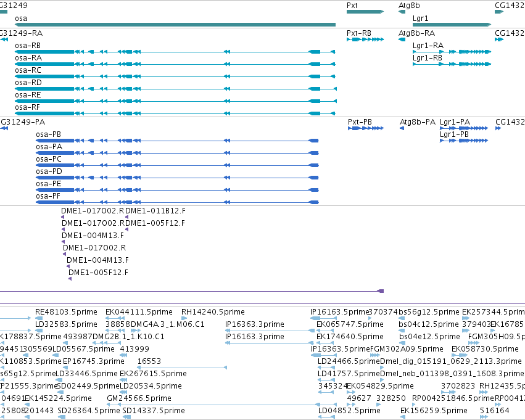The width and height of the screenshot is (525, 420).
Task: Select the SD26364.5prime EST label
Action: 89,411
